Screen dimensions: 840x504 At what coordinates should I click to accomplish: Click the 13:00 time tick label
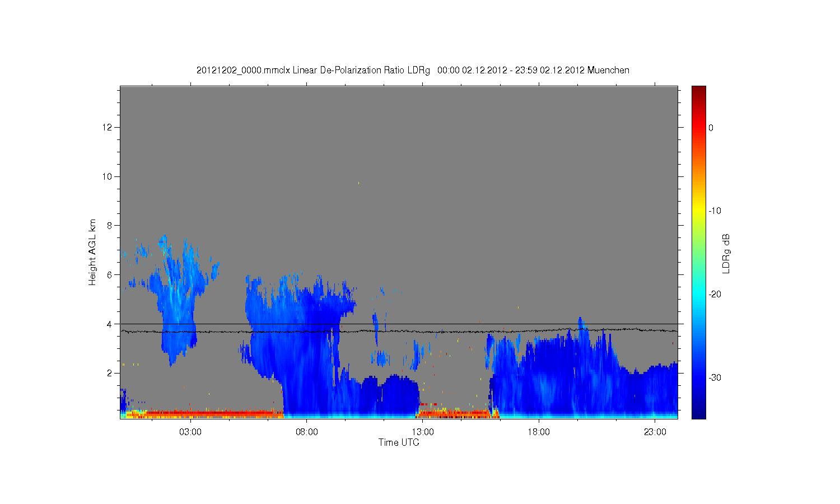tap(423, 432)
